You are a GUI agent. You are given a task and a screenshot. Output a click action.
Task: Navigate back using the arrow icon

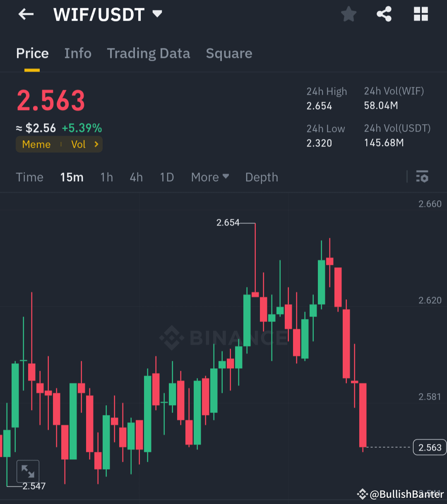(26, 14)
